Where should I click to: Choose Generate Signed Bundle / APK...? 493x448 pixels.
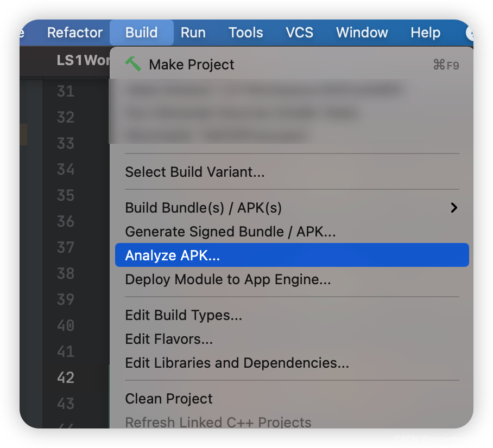coord(292,232)
